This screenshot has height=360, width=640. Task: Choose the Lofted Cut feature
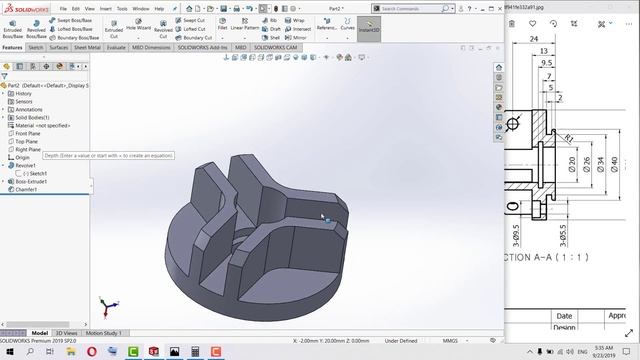(x=190, y=29)
